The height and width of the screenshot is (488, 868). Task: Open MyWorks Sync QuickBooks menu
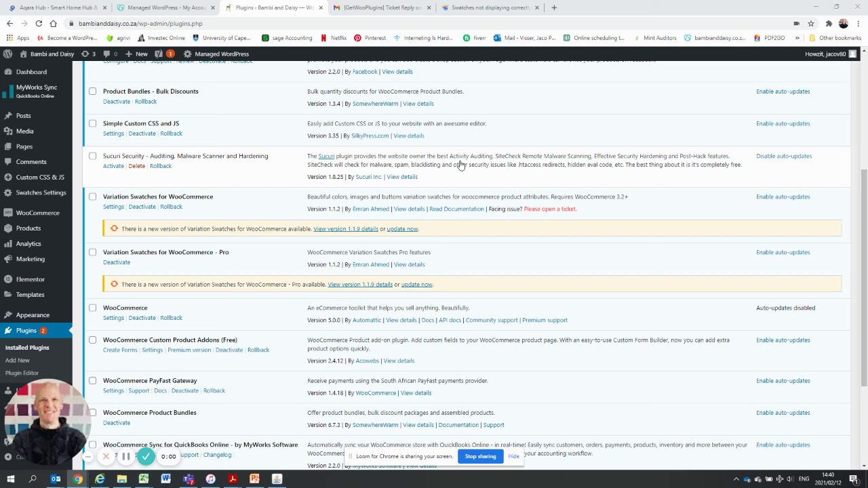click(36, 91)
